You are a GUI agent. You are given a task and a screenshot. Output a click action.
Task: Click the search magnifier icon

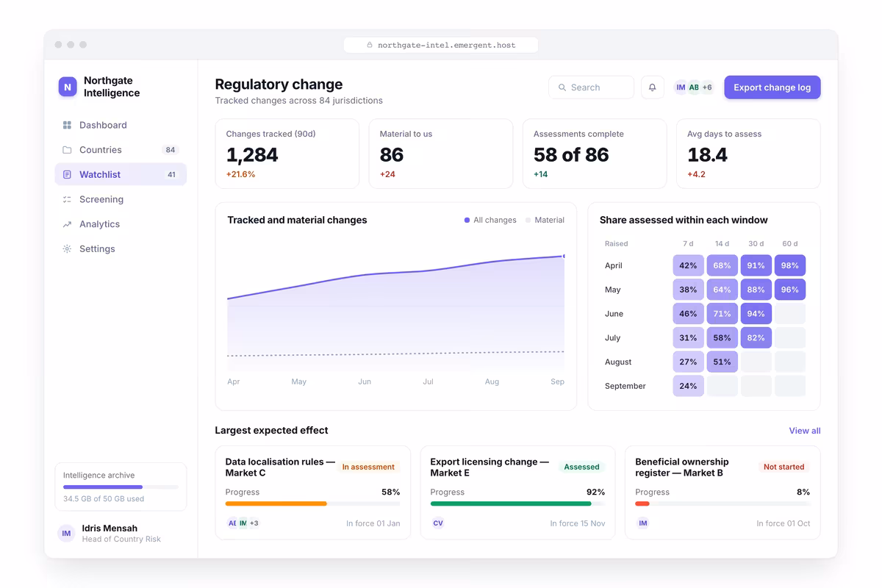click(562, 87)
